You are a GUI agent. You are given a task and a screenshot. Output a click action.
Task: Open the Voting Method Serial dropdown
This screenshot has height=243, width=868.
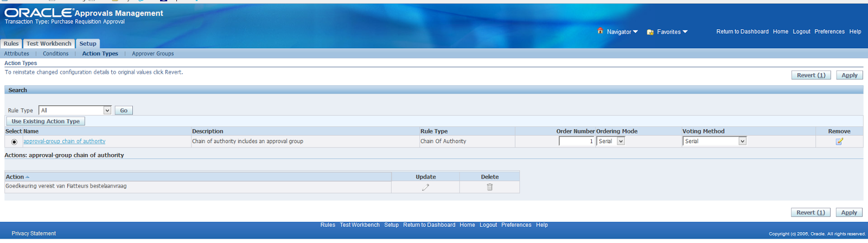click(714, 141)
